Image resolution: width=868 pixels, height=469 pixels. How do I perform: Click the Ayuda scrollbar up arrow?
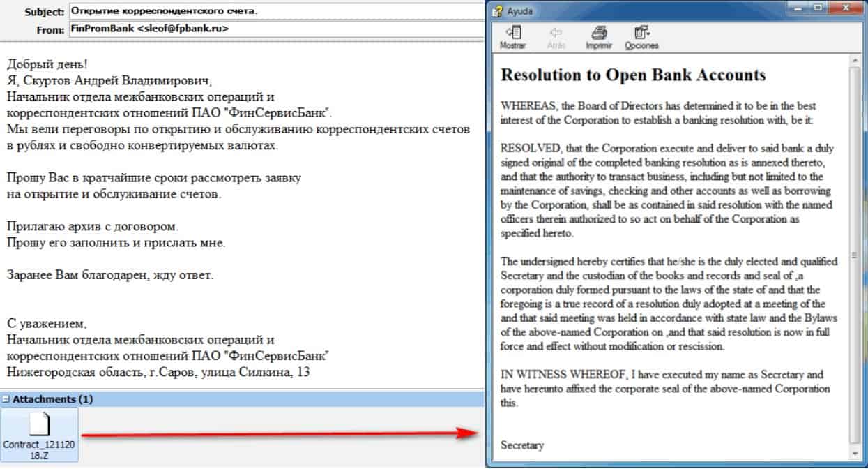click(x=855, y=61)
